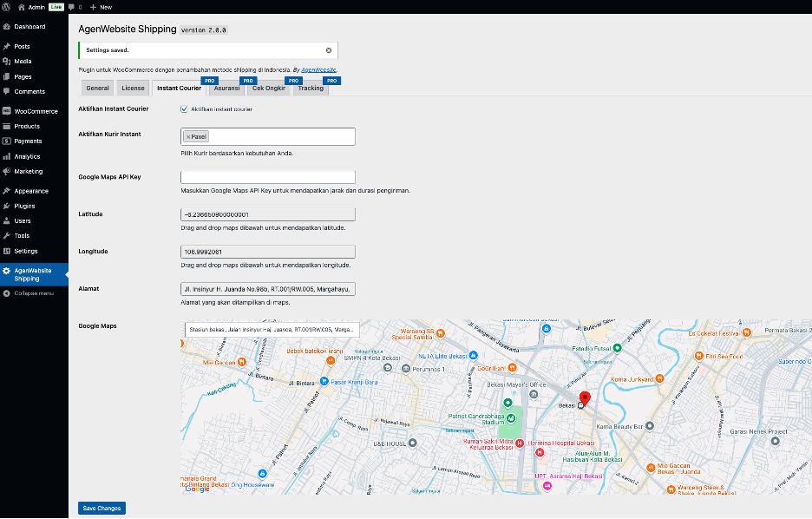The width and height of the screenshot is (812, 519).
Task: Click Kama Beauty Bar map marker
Action: [x=650, y=426]
